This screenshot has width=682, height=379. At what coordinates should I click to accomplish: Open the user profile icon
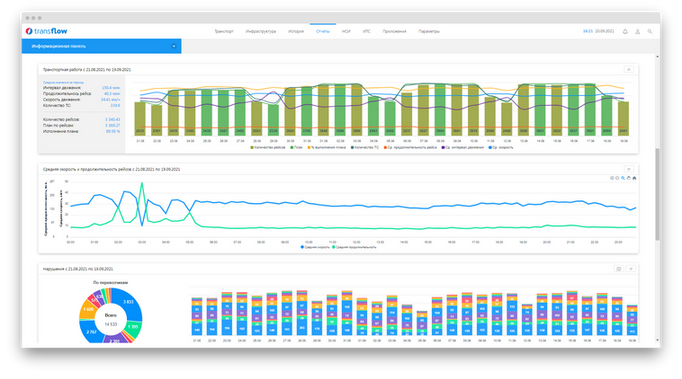(638, 31)
